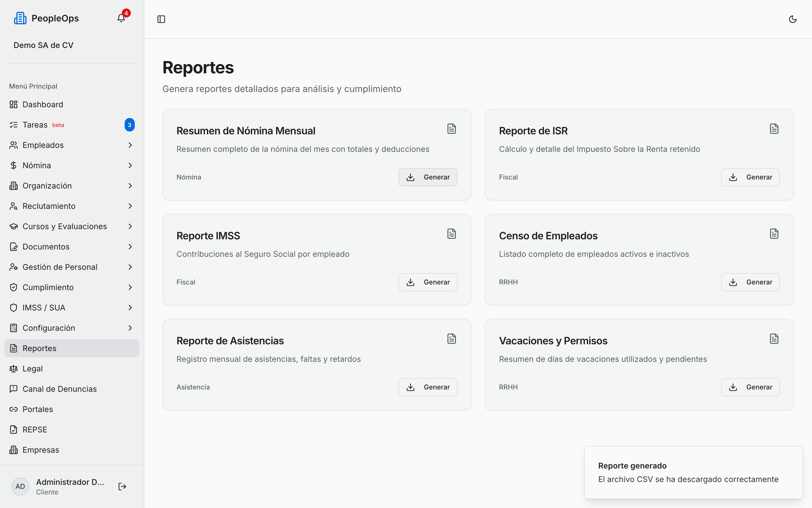Open the notifications bell
The image size is (812, 508).
(x=121, y=18)
